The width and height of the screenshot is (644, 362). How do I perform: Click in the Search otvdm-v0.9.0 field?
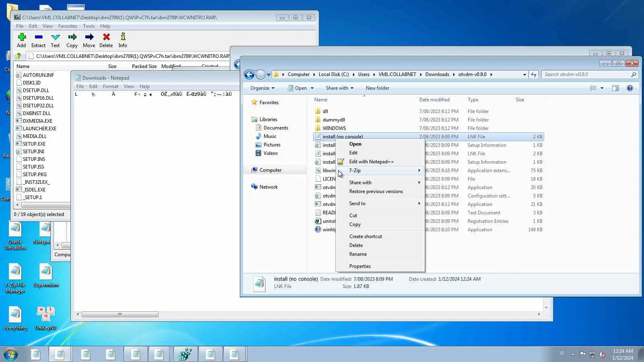(x=586, y=74)
